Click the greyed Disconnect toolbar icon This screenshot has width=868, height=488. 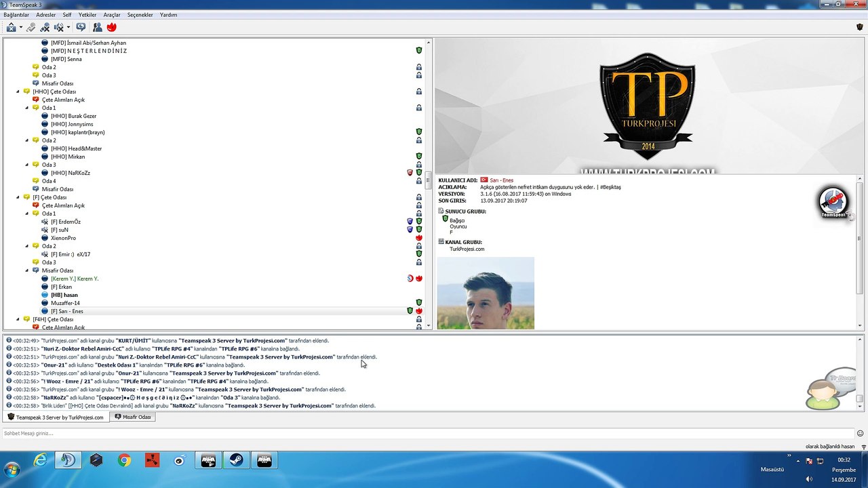pos(31,27)
